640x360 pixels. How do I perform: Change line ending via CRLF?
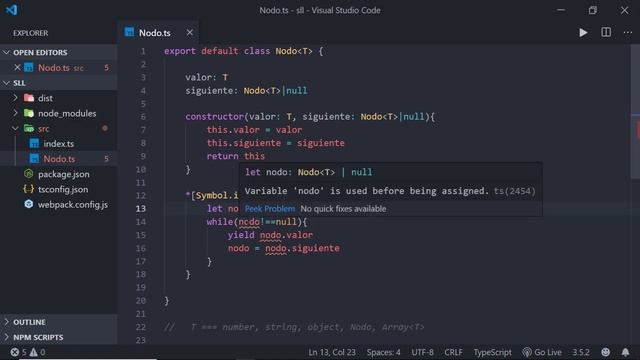(x=453, y=352)
